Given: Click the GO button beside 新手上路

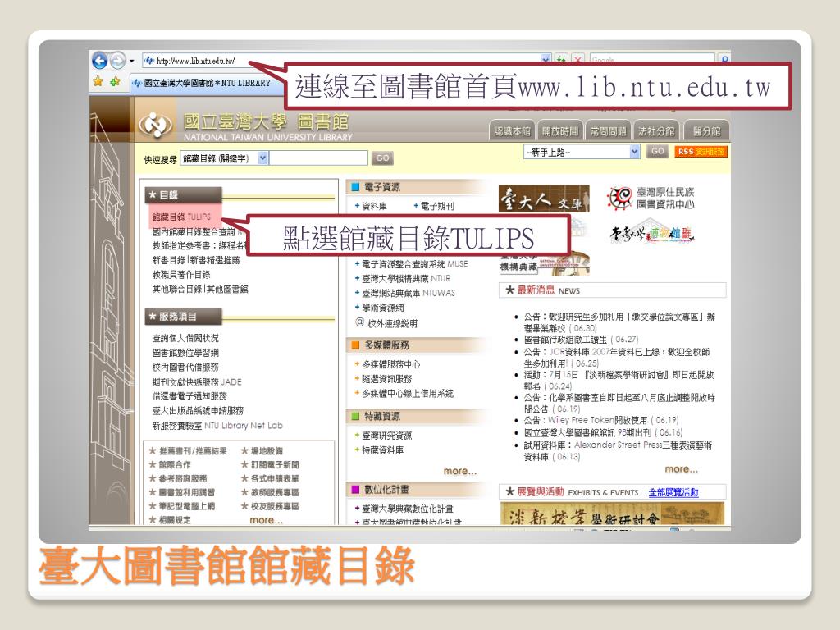Looking at the screenshot, I should tap(657, 152).
